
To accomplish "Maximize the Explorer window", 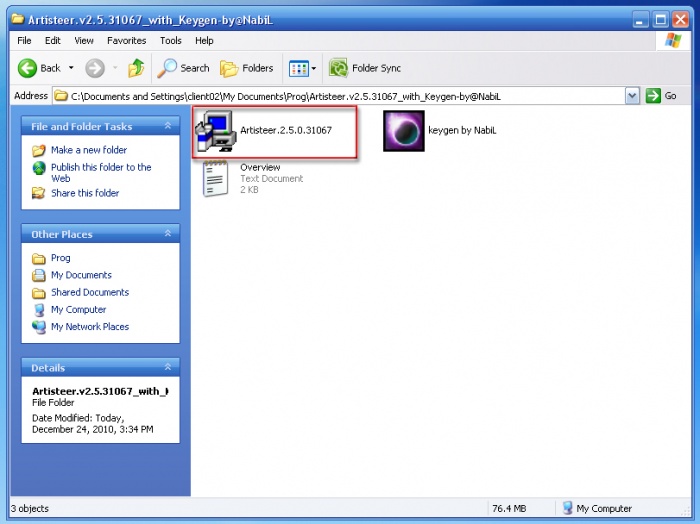I will pos(660,20).
